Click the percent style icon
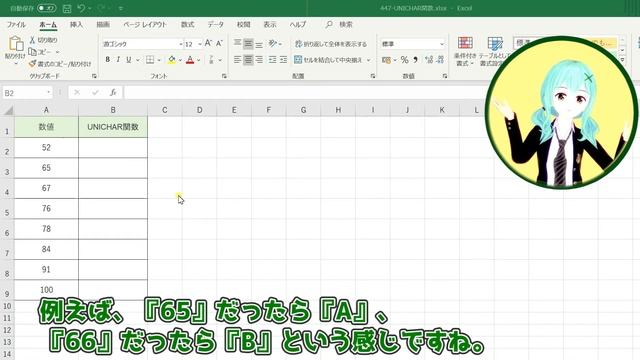Screen dimensions: 640x360 click(404, 60)
